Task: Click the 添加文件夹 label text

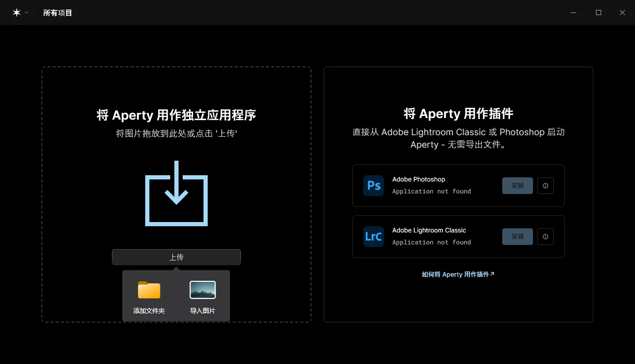Action: pos(149,311)
